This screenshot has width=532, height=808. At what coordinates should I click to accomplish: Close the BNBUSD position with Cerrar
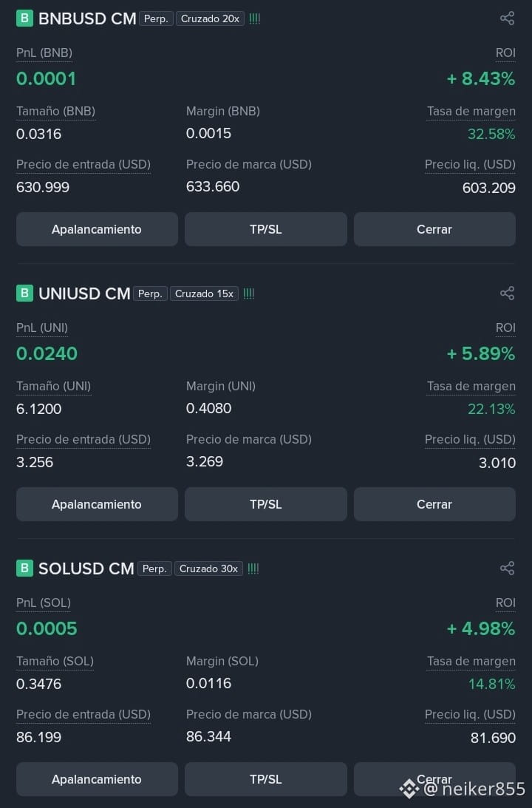click(x=434, y=229)
